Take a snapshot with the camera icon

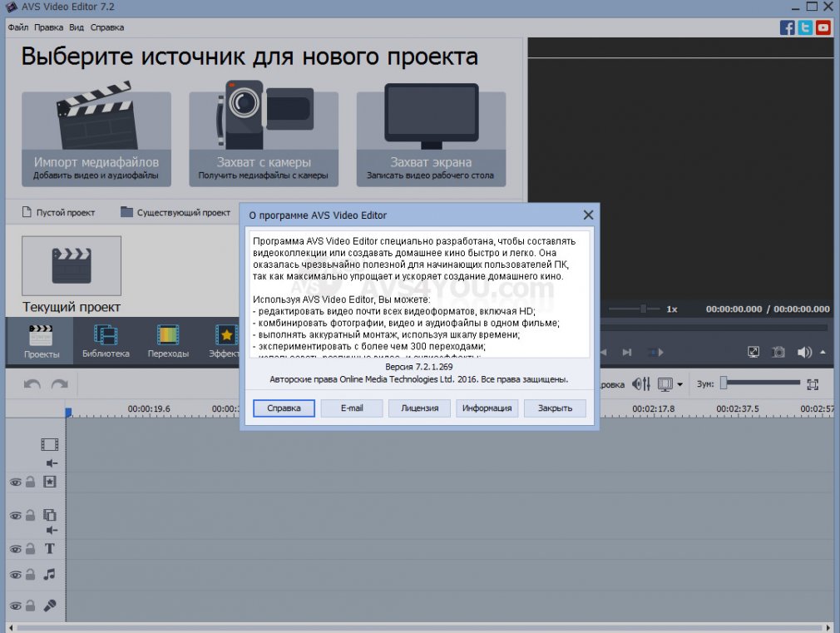(778, 352)
